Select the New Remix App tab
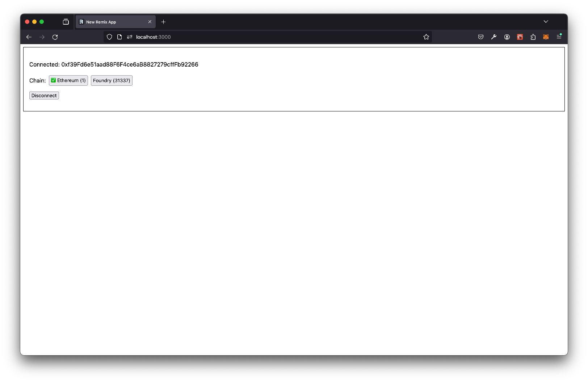This screenshot has width=588, height=382. (115, 22)
